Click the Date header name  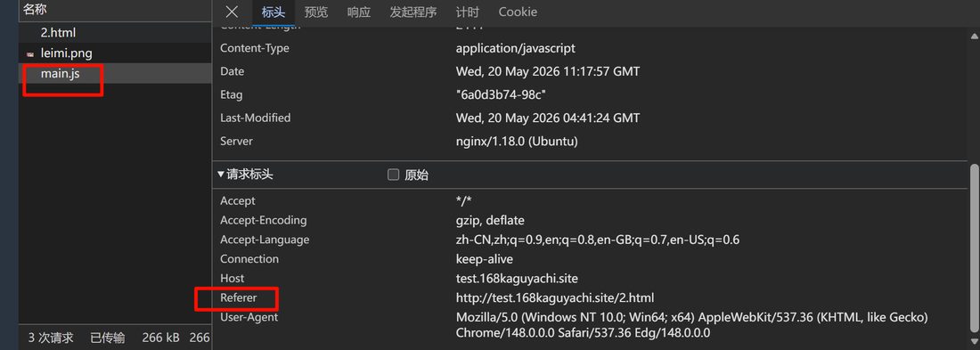(x=232, y=71)
